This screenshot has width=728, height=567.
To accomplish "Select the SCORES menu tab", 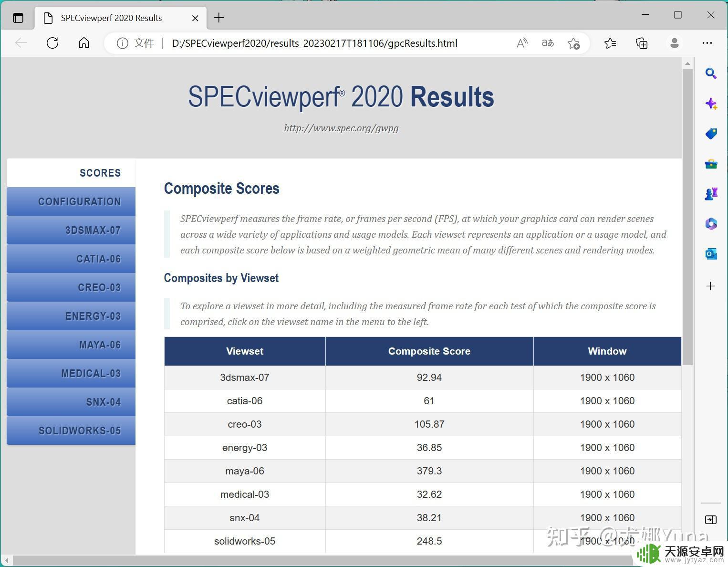I will [71, 173].
